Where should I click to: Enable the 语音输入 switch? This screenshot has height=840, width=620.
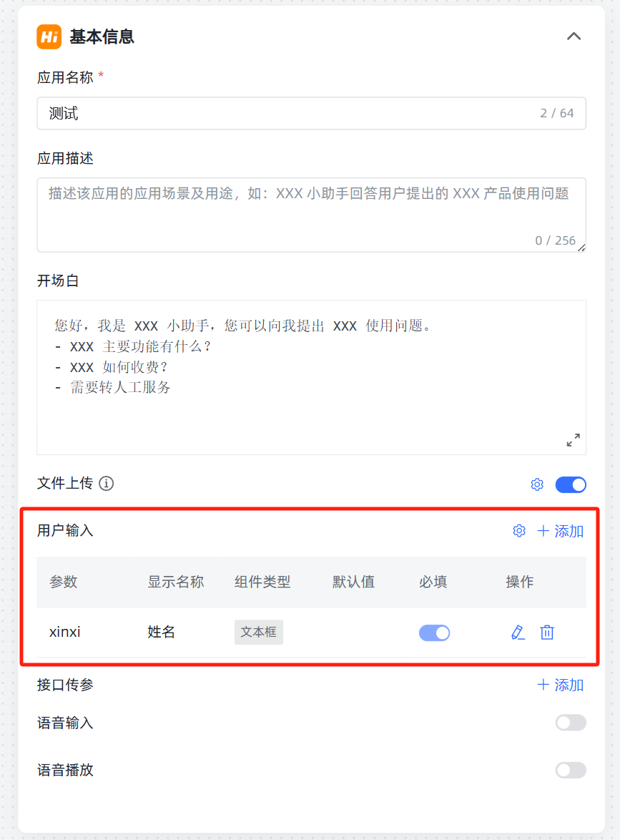(571, 723)
